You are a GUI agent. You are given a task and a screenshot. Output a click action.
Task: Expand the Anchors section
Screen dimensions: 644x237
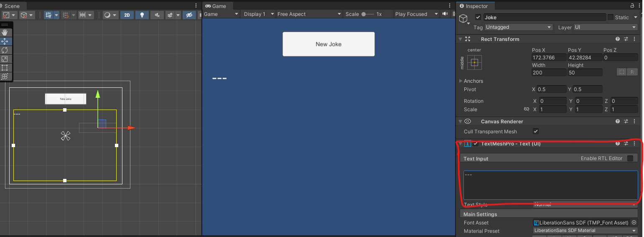click(461, 81)
